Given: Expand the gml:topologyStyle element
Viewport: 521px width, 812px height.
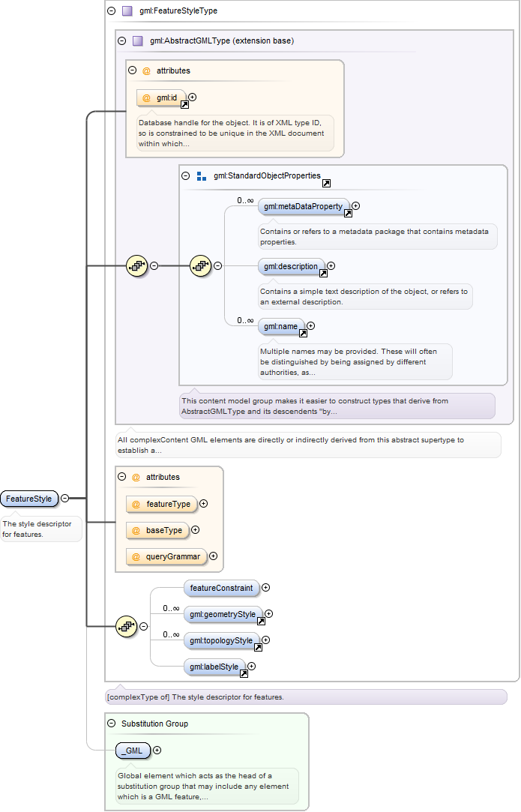Looking at the screenshot, I should [x=265, y=640].
